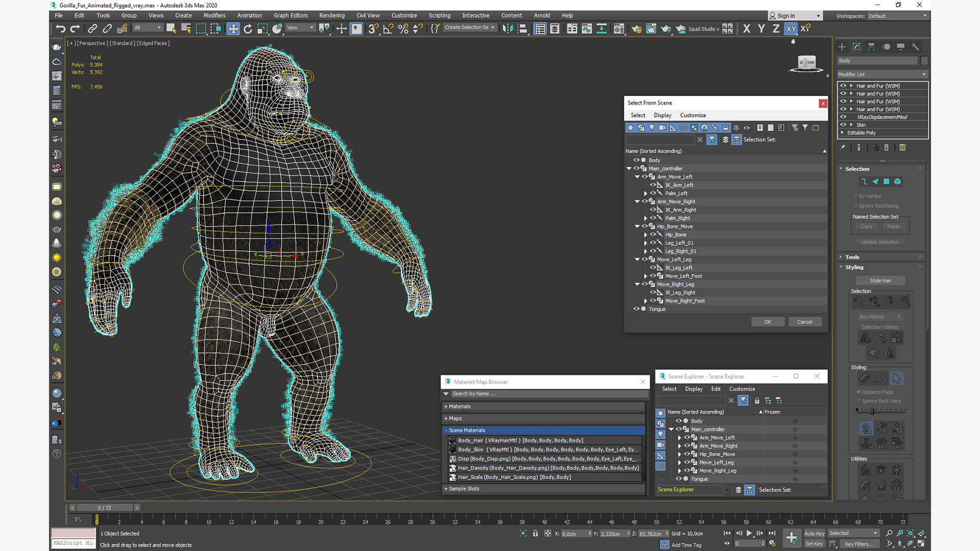
Task: Restrict transform to Z axis
Action: pos(776,29)
